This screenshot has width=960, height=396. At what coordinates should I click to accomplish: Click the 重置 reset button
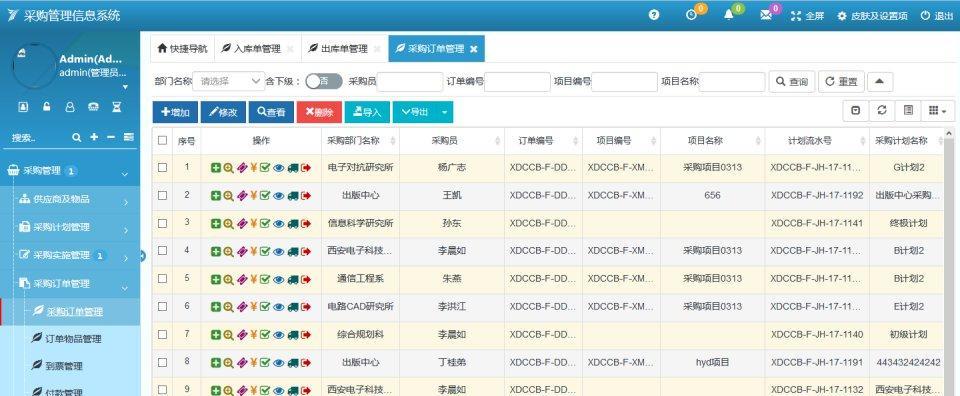(x=841, y=81)
